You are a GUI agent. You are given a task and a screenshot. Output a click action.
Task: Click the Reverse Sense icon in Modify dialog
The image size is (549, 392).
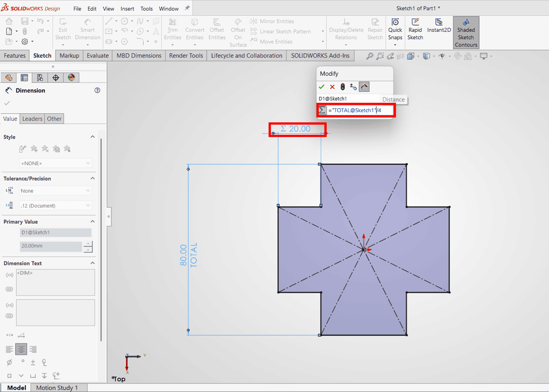[x=353, y=87]
